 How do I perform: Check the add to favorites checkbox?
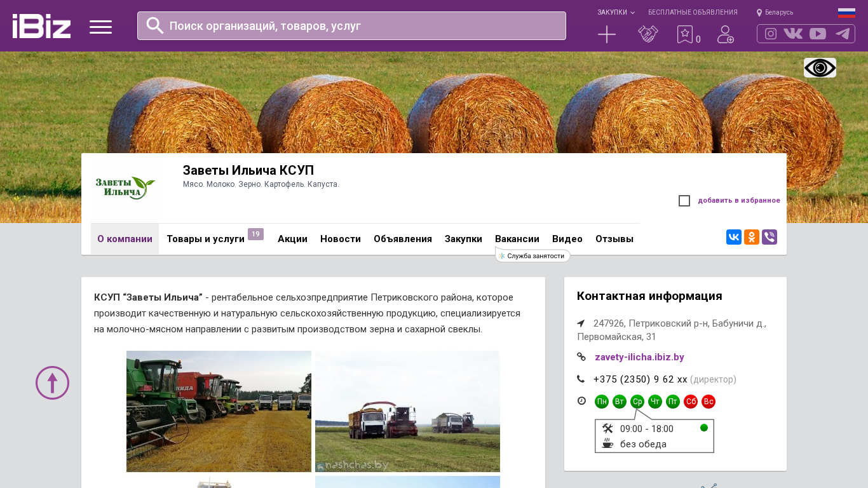pyautogui.click(x=684, y=201)
